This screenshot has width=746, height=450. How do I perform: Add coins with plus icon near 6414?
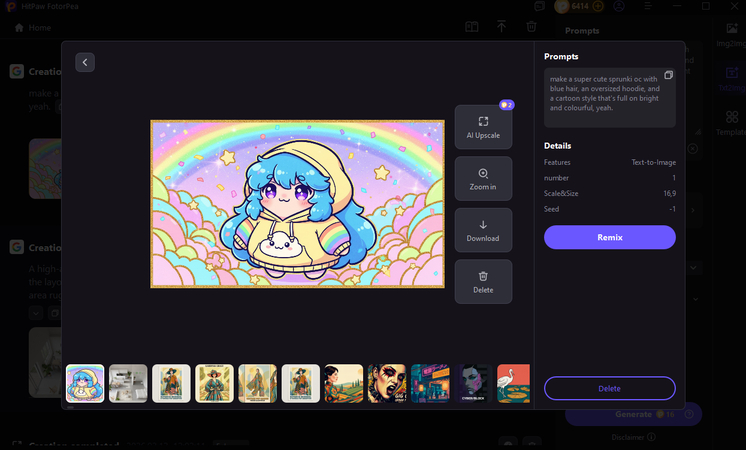click(x=598, y=6)
